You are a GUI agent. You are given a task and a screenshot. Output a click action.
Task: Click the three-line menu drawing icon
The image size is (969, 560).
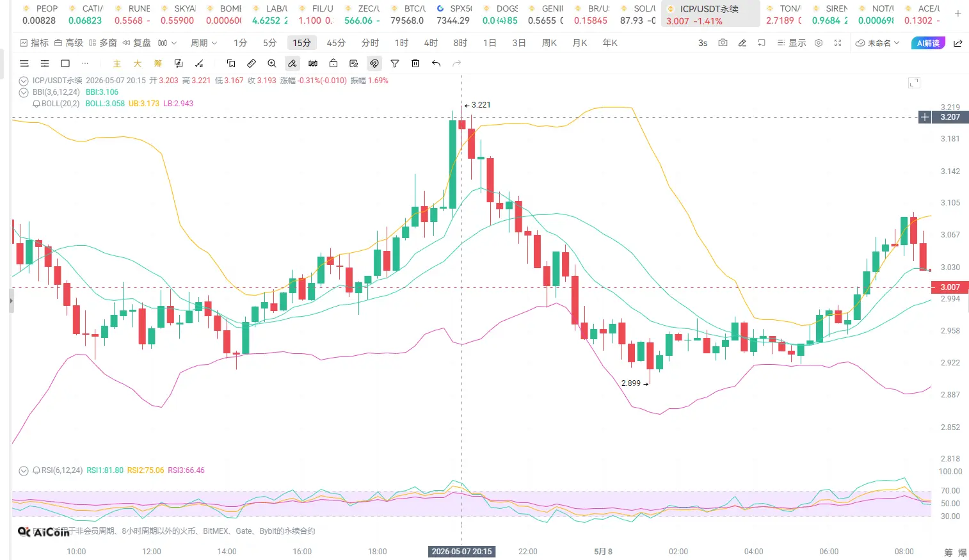coord(24,63)
